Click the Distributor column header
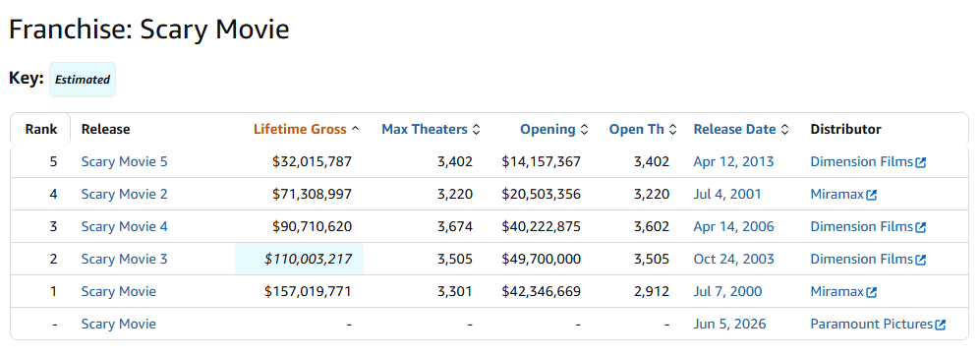 pos(845,130)
